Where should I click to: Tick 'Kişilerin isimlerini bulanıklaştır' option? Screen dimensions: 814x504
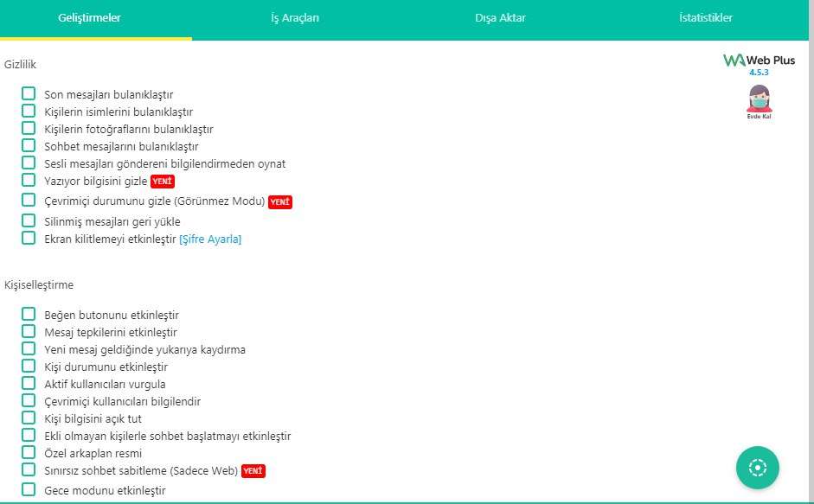point(29,111)
